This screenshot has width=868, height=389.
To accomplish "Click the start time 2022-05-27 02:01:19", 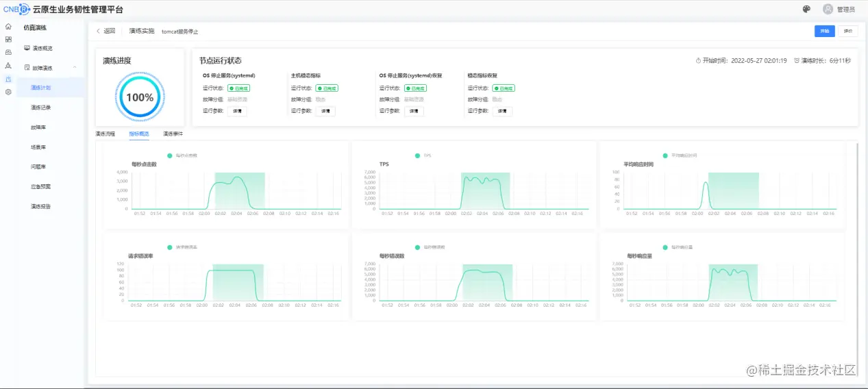I will click(x=759, y=61).
